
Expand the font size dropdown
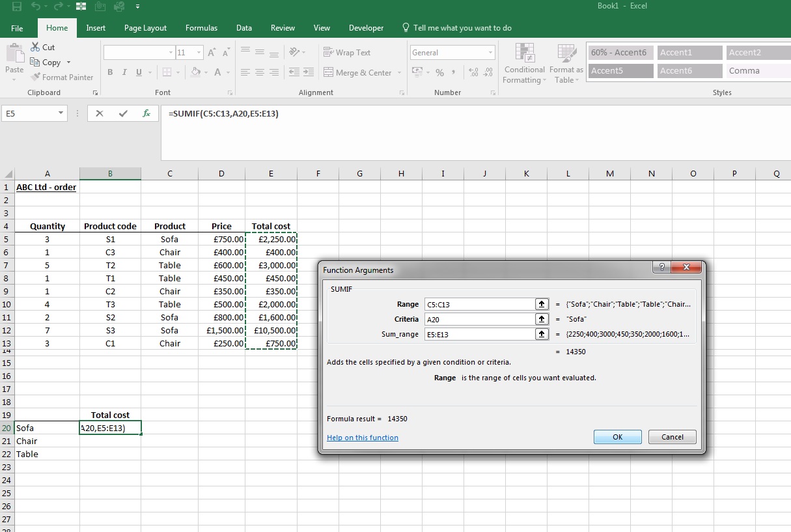pyautogui.click(x=199, y=53)
